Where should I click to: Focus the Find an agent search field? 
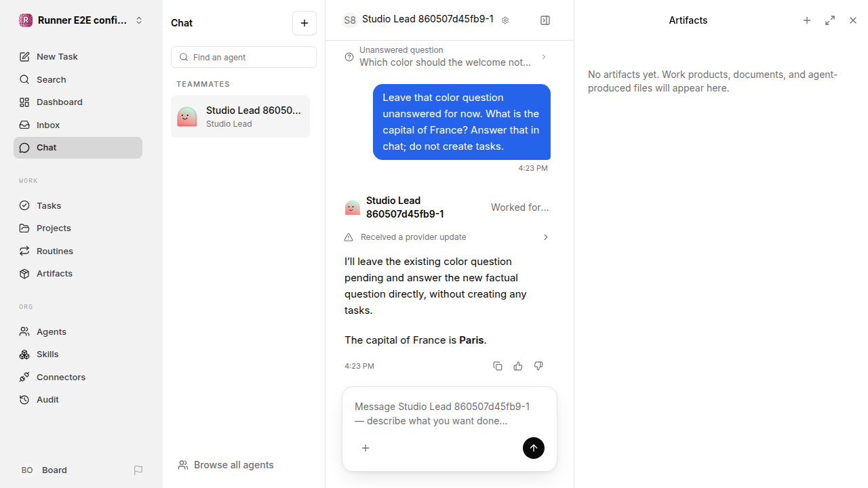pyautogui.click(x=243, y=57)
